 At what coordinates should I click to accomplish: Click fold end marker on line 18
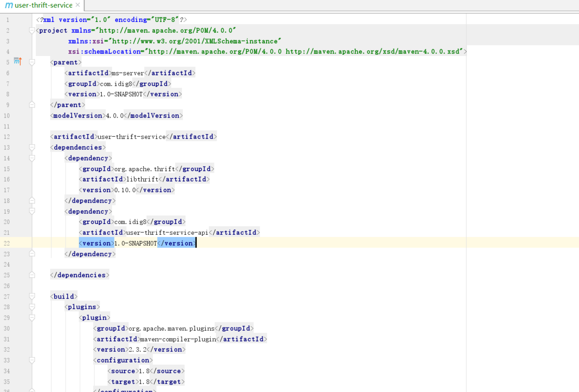[32, 201]
